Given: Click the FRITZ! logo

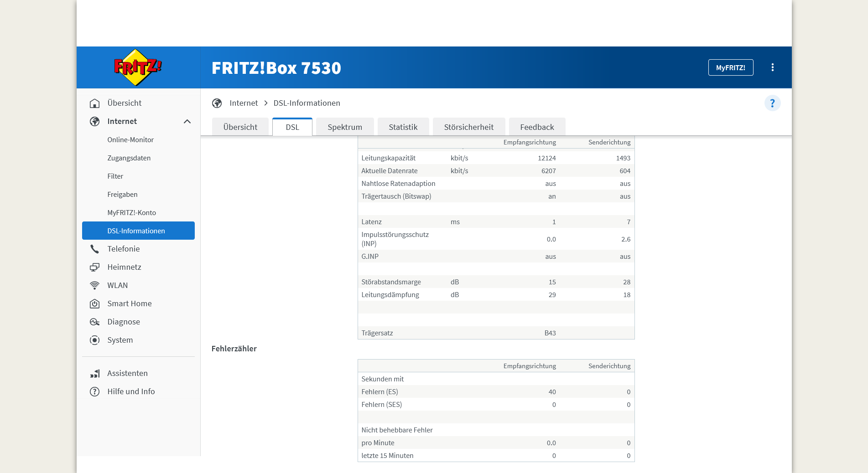Looking at the screenshot, I should (137, 67).
